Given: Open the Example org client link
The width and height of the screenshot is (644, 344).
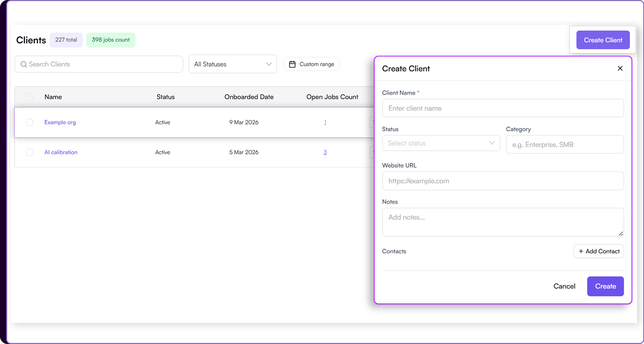Looking at the screenshot, I should coord(60,122).
